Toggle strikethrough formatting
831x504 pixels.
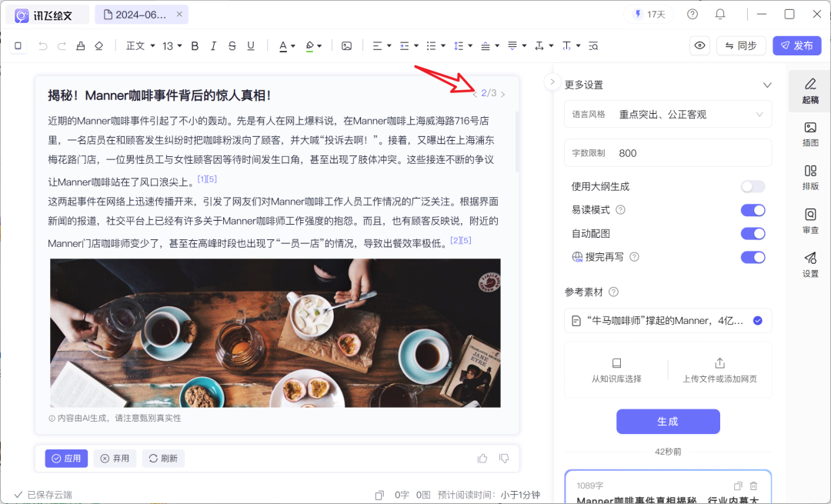click(232, 46)
